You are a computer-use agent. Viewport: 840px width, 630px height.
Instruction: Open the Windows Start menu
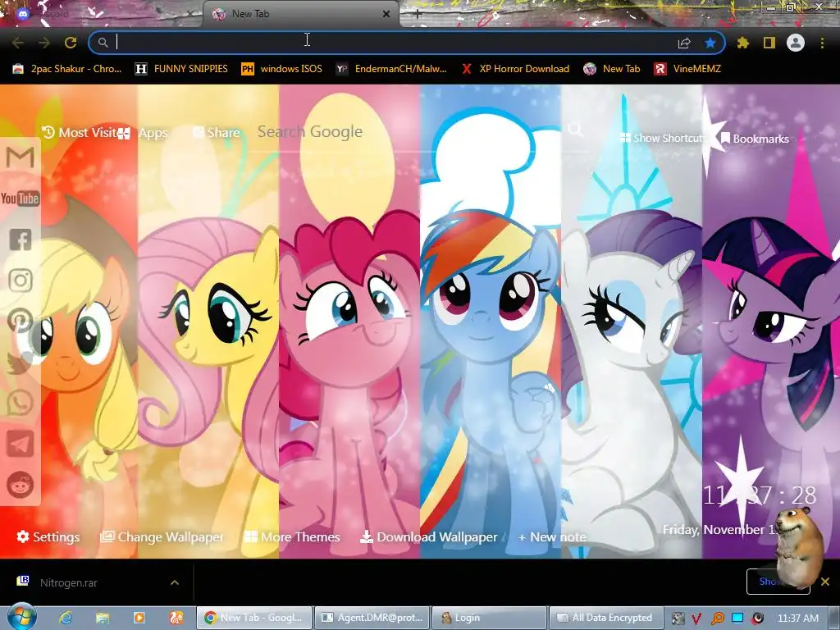click(21, 617)
